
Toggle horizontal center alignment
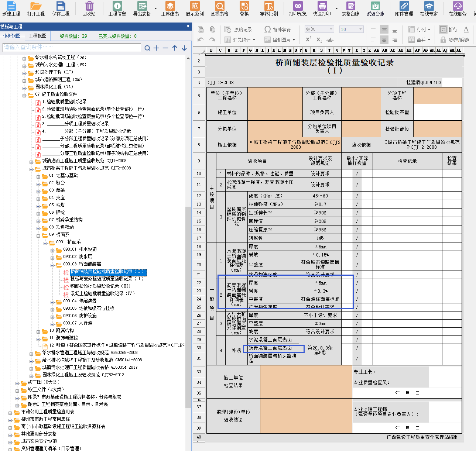[384, 40]
